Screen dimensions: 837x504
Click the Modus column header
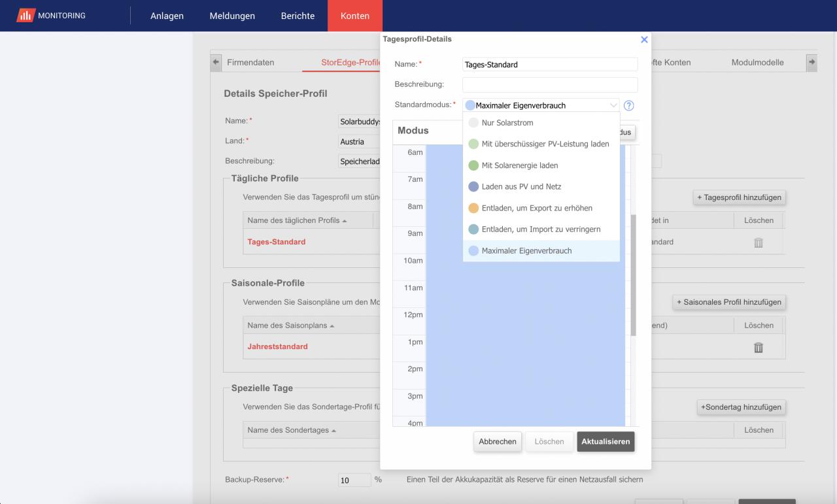(413, 131)
